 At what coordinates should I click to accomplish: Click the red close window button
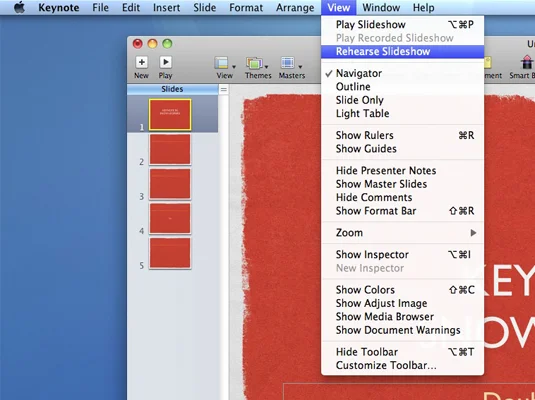(138, 44)
